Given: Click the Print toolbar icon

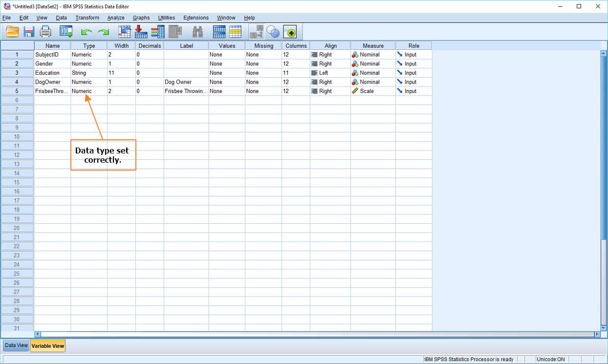Looking at the screenshot, I should 45,32.
